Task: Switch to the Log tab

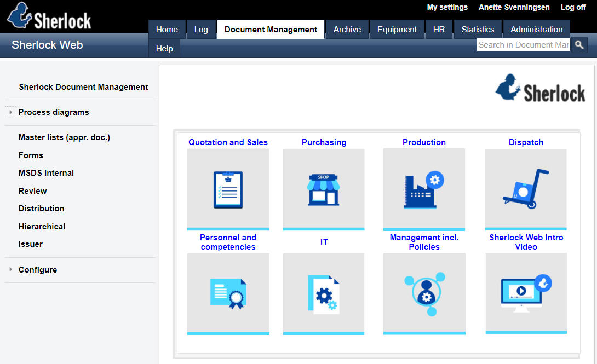Action: [x=201, y=30]
